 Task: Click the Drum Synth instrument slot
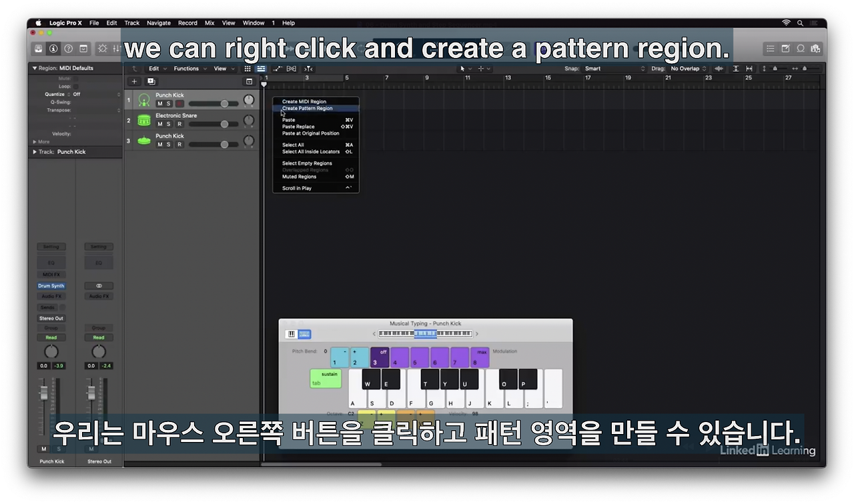pyautogui.click(x=51, y=286)
